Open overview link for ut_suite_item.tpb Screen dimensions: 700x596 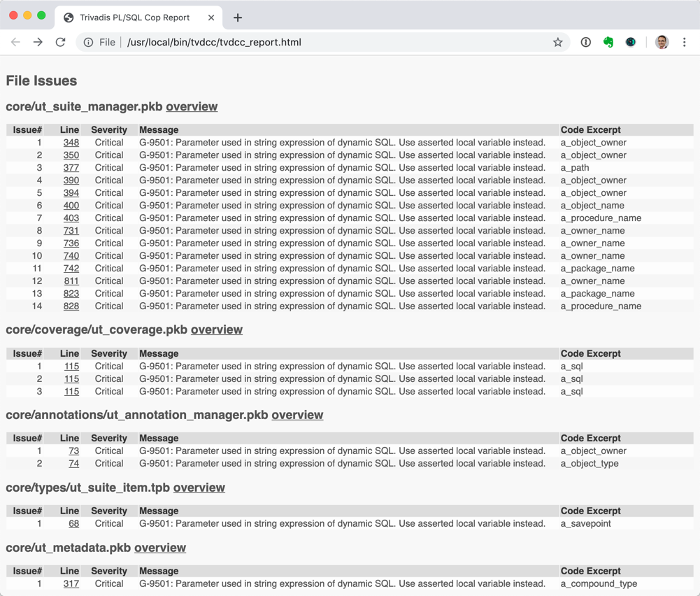point(199,488)
